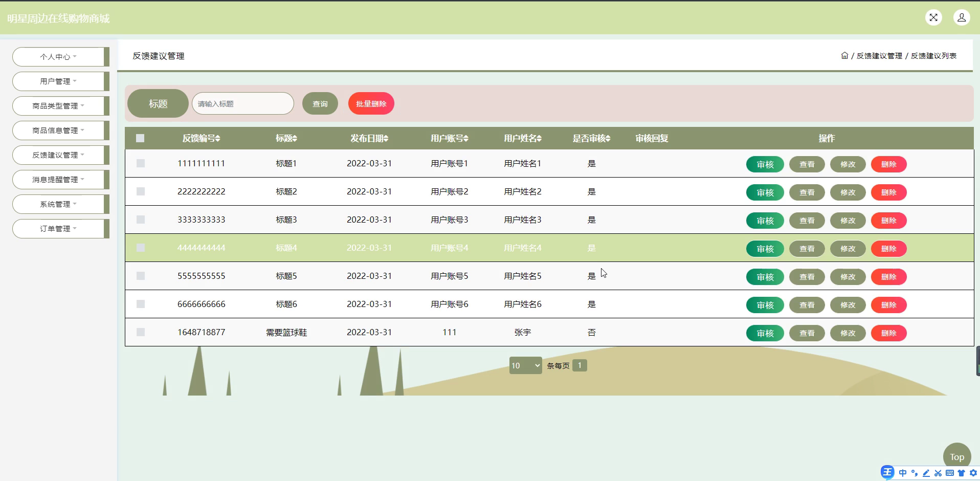Click the sort arrows on 反馈编号 column

coord(218,138)
